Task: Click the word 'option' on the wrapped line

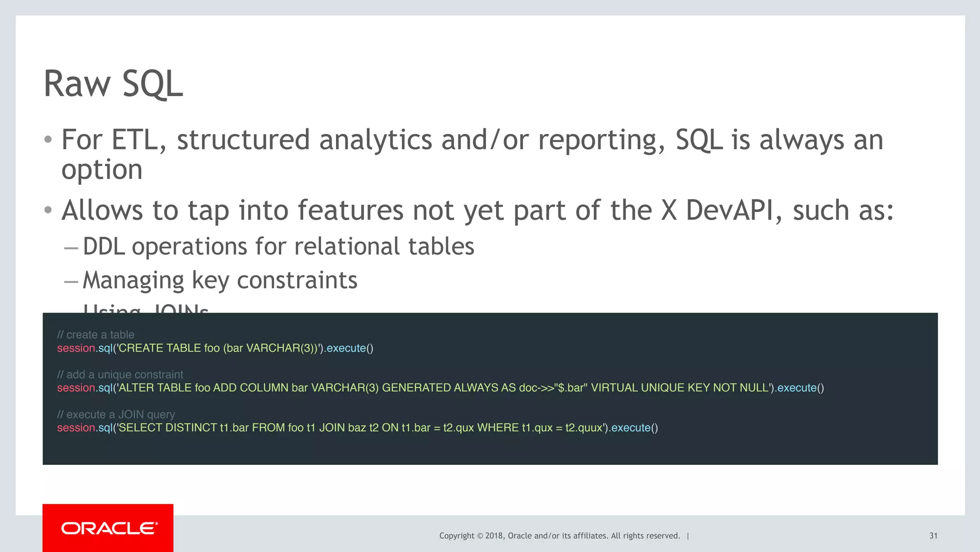Action: click(102, 169)
